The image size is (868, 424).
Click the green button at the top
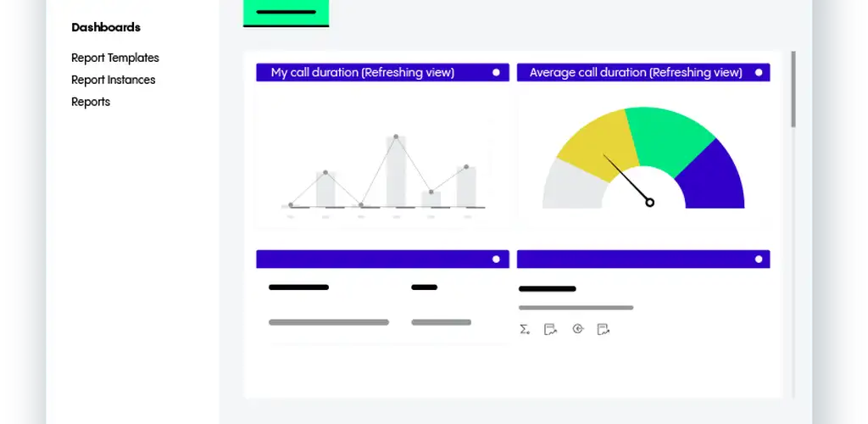286,12
